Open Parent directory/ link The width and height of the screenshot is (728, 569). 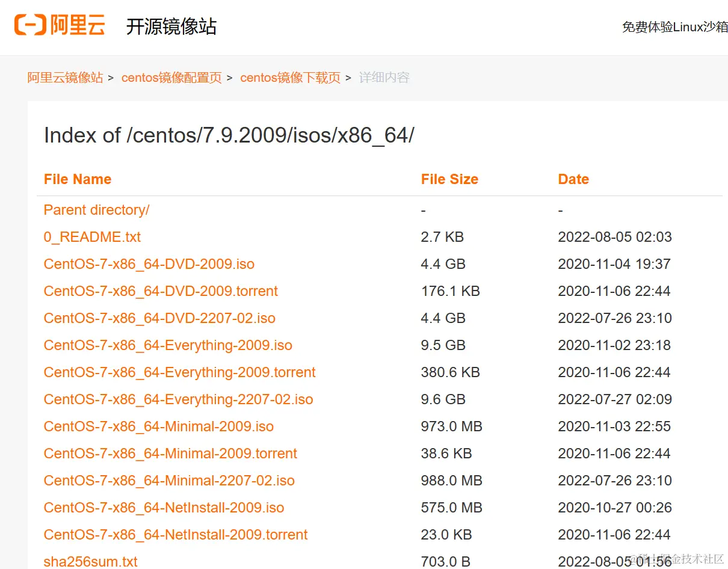(x=97, y=210)
